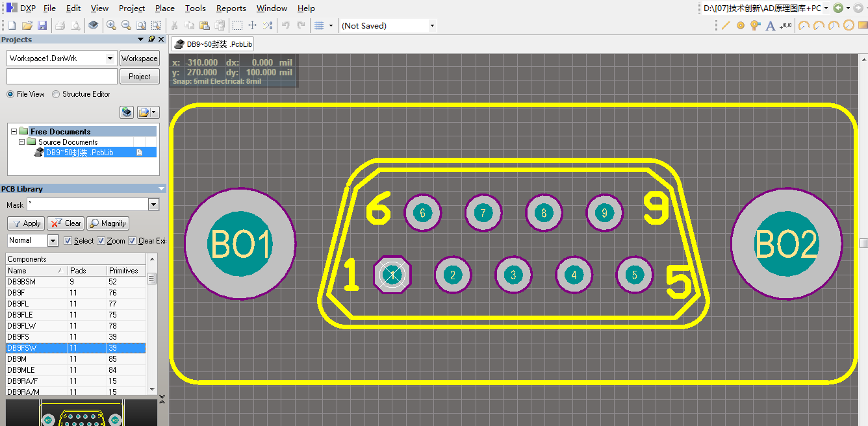Click the Zoom Out magnifier icon
Image resolution: width=868 pixels, height=426 pixels.
pyautogui.click(x=126, y=25)
